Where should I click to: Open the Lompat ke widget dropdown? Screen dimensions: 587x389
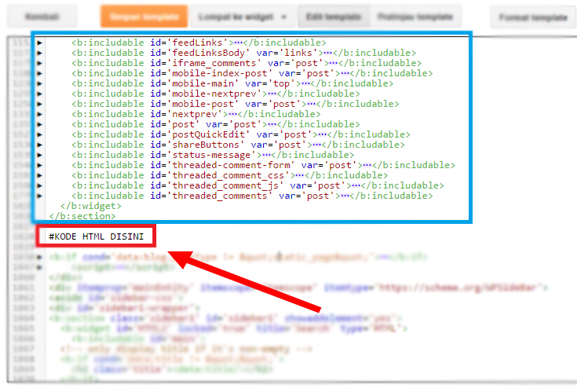(242, 17)
